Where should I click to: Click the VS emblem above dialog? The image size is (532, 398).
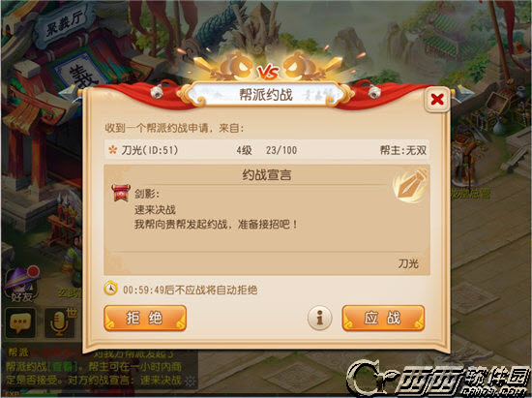pos(268,72)
